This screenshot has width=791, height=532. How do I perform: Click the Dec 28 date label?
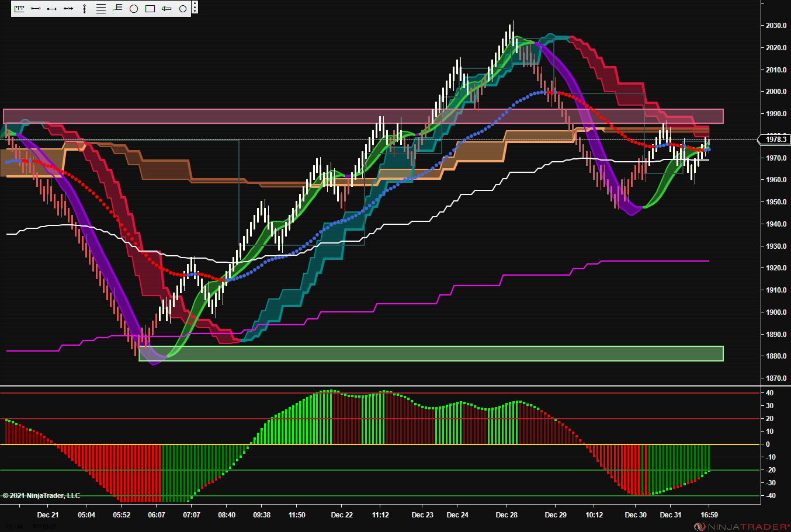coord(506,515)
